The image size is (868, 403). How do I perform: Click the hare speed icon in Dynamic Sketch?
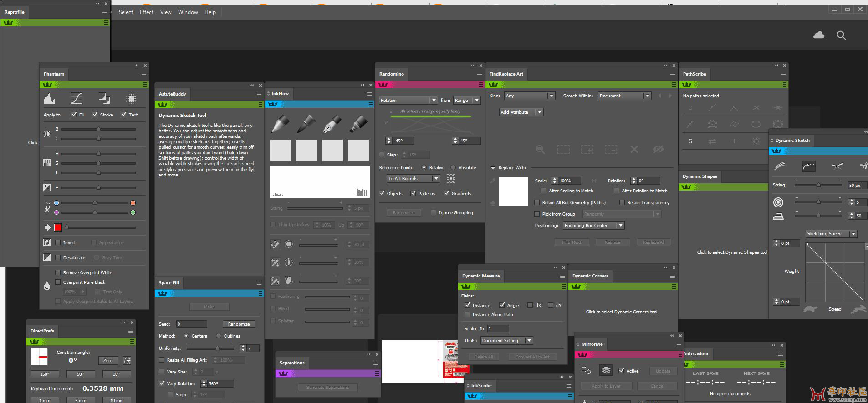point(858,309)
